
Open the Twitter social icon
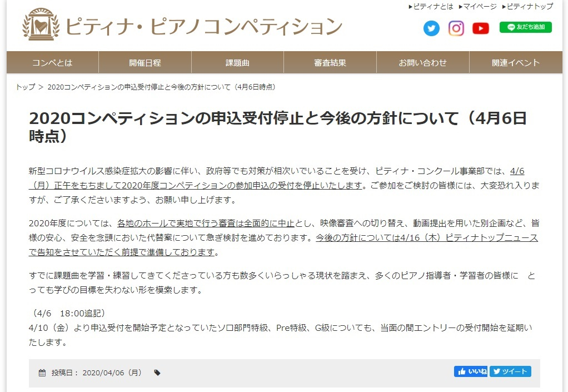click(x=431, y=28)
